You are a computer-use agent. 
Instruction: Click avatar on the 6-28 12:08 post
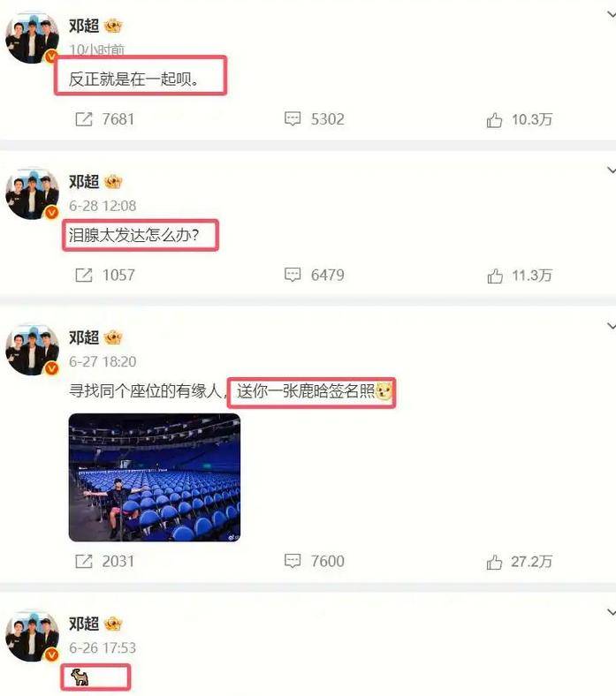(32, 193)
